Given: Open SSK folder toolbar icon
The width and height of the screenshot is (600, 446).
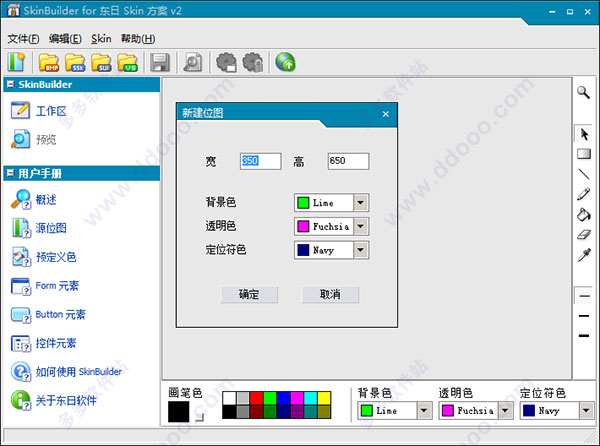Looking at the screenshot, I should [75, 62].
